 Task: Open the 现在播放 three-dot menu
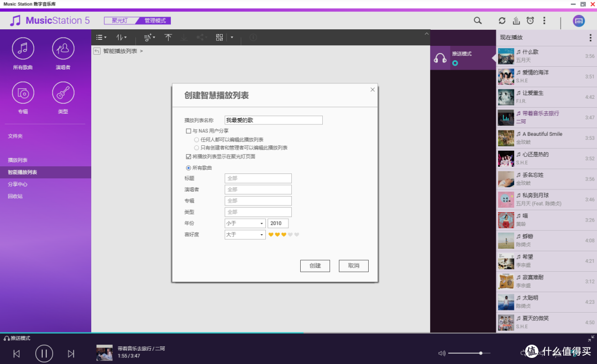tap(590, 37)
